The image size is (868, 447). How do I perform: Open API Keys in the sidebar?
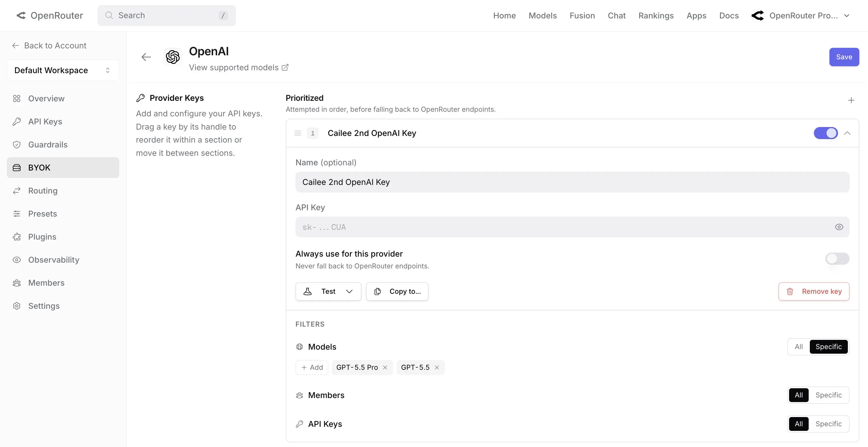point(63,121)
